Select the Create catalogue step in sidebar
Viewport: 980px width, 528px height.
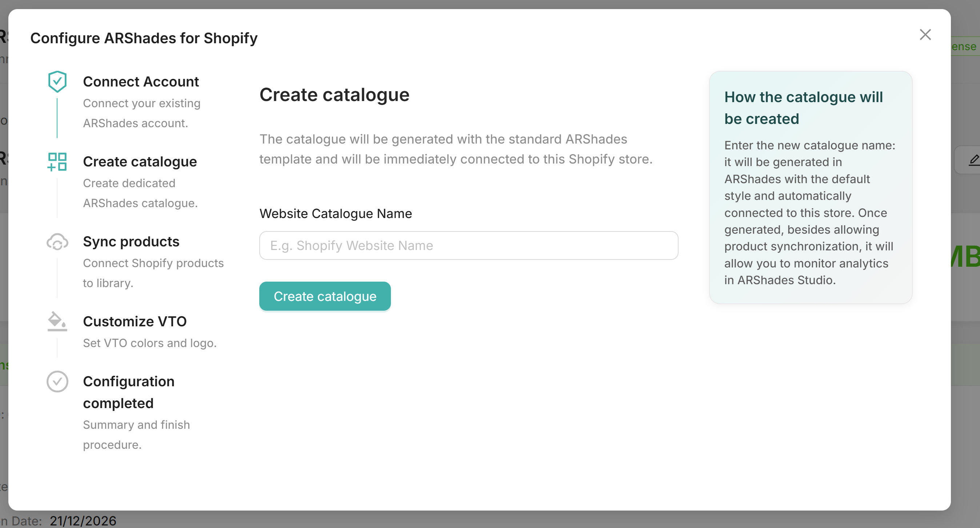tap(140, 162)
